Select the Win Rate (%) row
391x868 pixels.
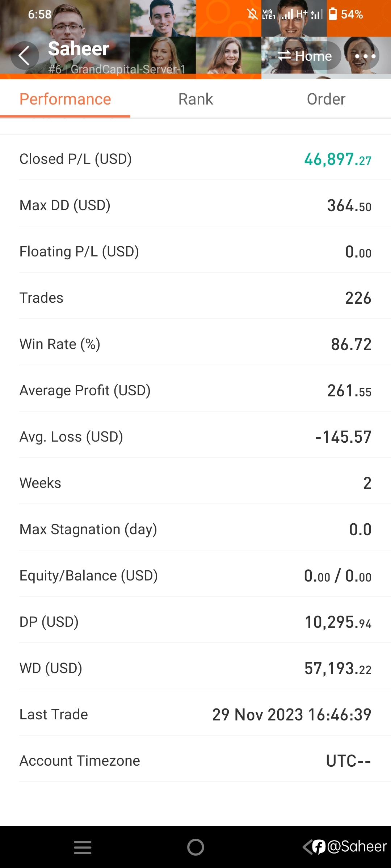(x=195, y=344)
